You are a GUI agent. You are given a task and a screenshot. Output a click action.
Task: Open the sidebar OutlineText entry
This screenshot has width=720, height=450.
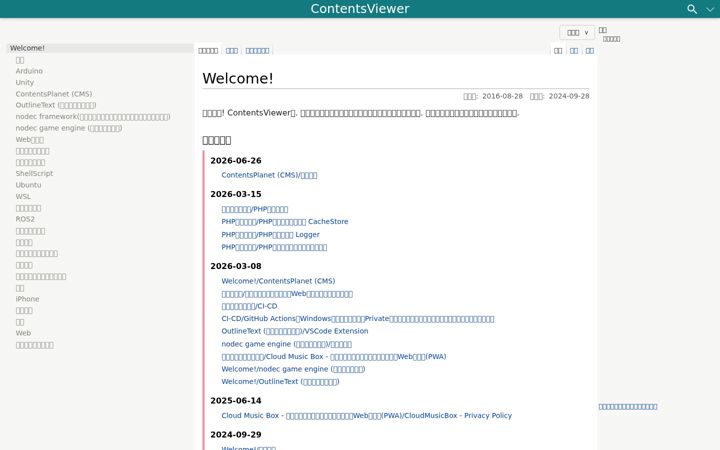point(56,105)
